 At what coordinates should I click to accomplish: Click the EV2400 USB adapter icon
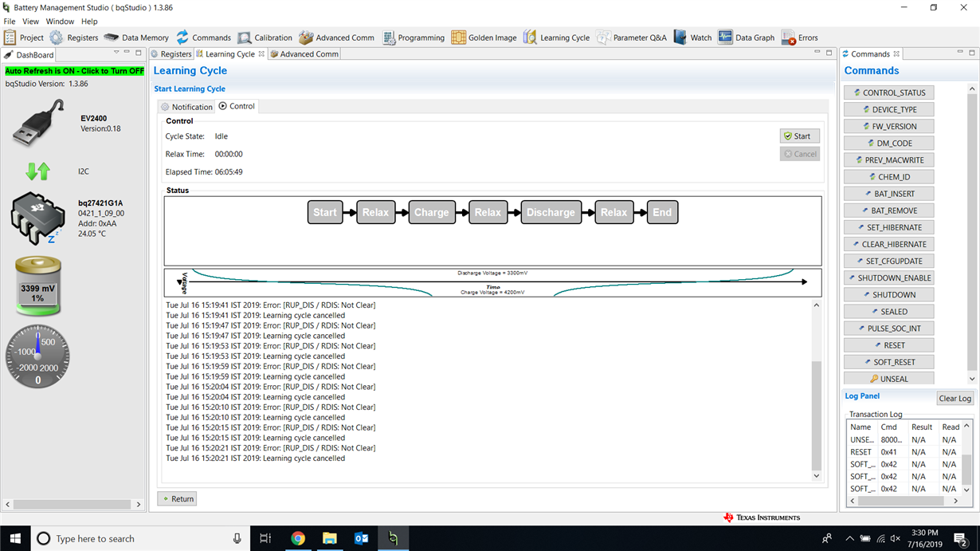[x=38, y=123]
